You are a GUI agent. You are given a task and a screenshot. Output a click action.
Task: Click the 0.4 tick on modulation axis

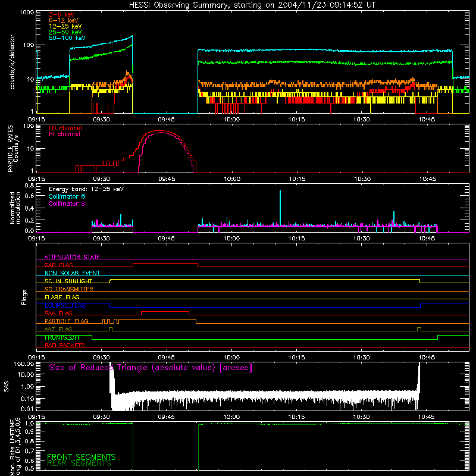(x=29, y=208)
